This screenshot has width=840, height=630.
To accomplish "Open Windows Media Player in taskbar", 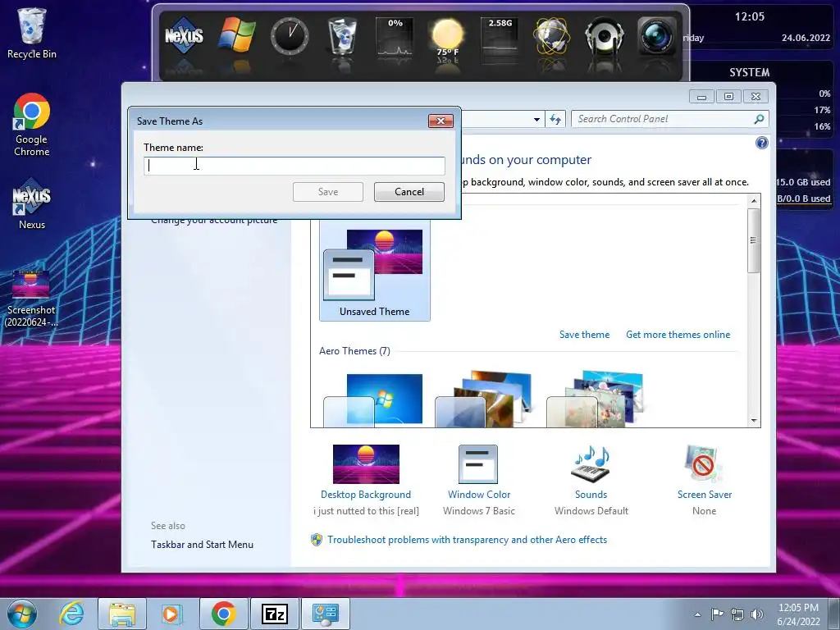I will pos(172,614).
